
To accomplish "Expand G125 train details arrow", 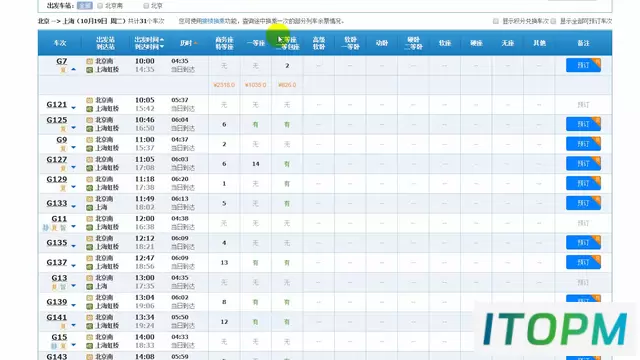I will [73, 128].
